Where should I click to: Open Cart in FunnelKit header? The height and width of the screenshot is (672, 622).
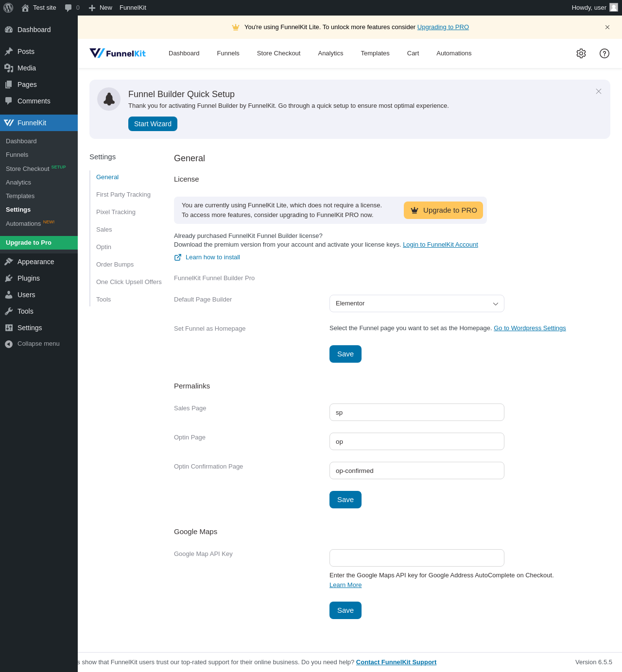click(x=413, y=53)
